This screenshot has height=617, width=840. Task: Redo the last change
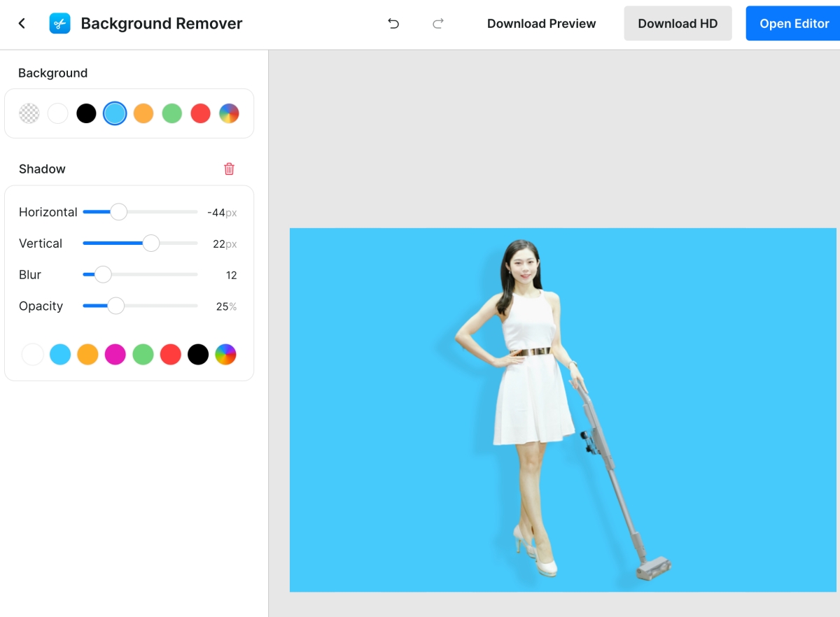click(438, 24)
